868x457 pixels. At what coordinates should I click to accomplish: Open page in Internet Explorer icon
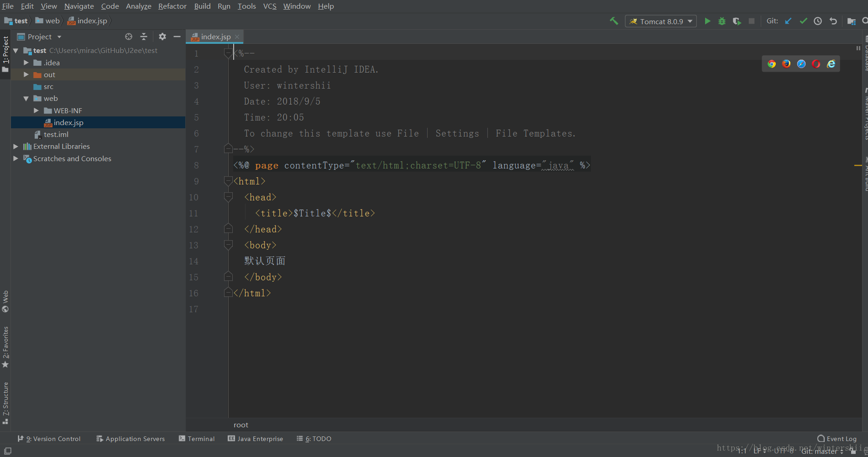pyautogui.click(x=831, y=64)
